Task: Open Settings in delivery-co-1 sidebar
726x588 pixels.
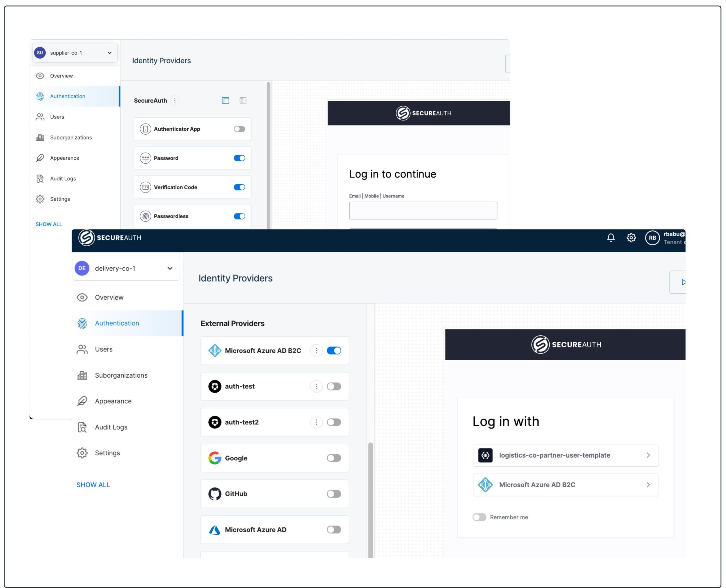Action: click(x=127, y=453)
